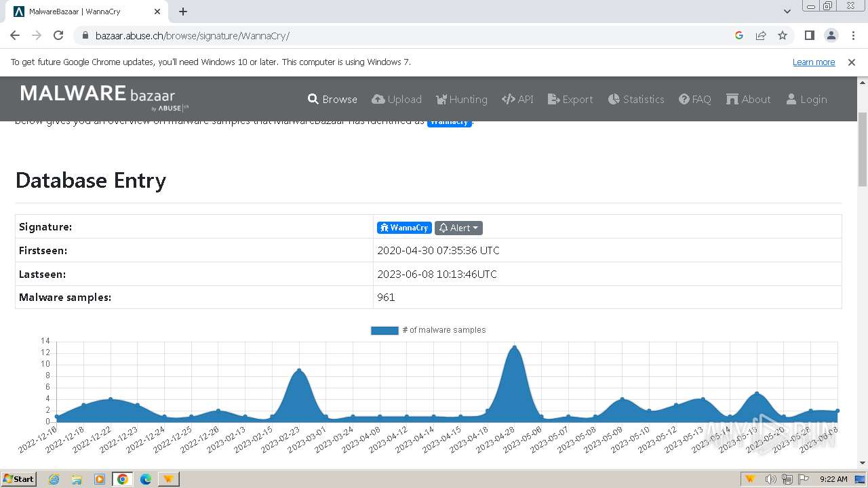
Task: Open the Chrome profile avatar
Action: [831, 35]
